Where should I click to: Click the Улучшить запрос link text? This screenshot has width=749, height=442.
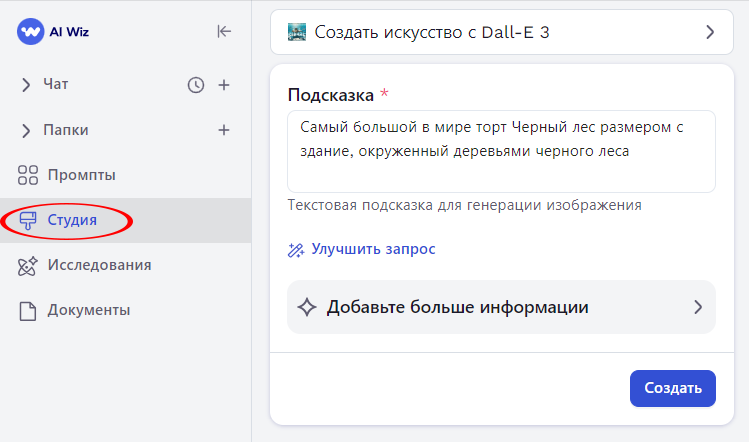pos(373,249)
